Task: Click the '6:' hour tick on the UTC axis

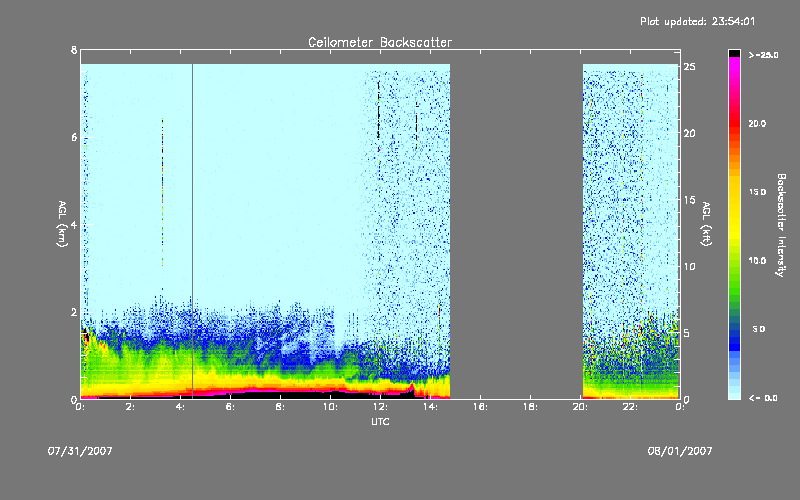Action: pos(230,407)
